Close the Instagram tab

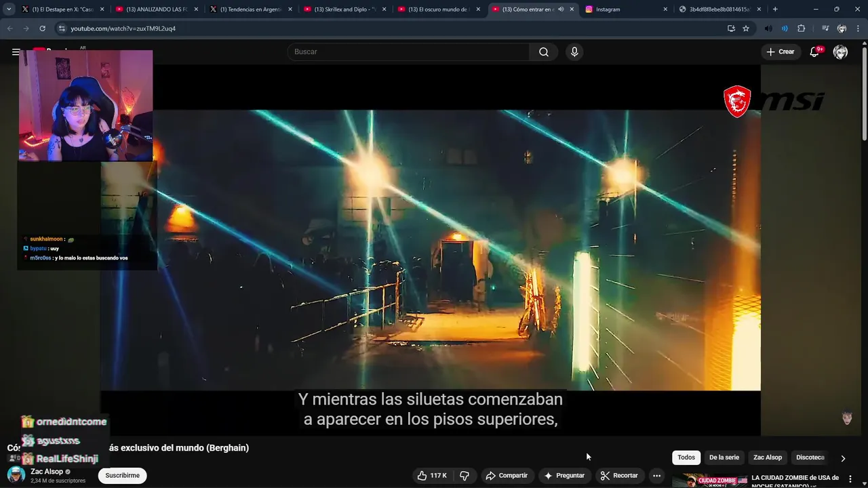pos(665,9)
